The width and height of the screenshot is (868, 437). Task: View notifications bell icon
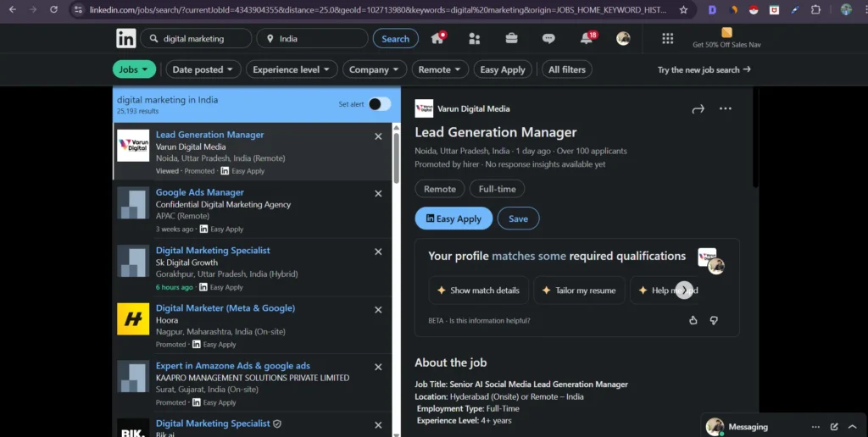click(x=587, y=38)
